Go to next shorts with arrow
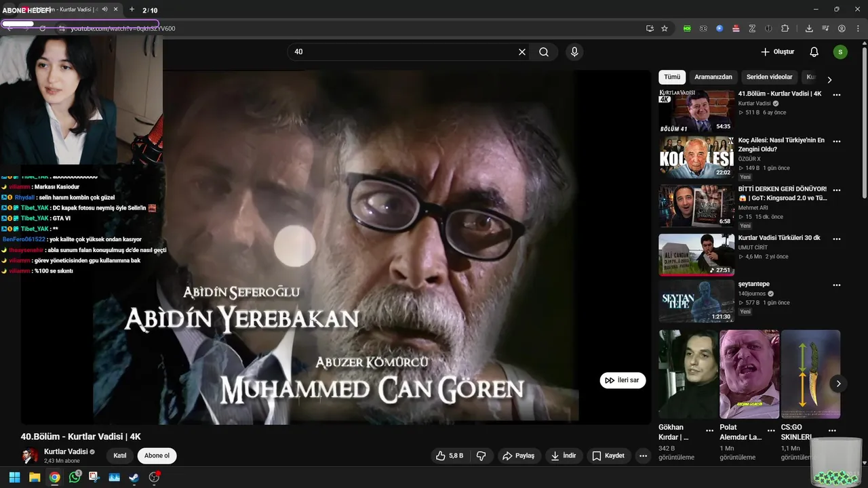 (838, 384)
